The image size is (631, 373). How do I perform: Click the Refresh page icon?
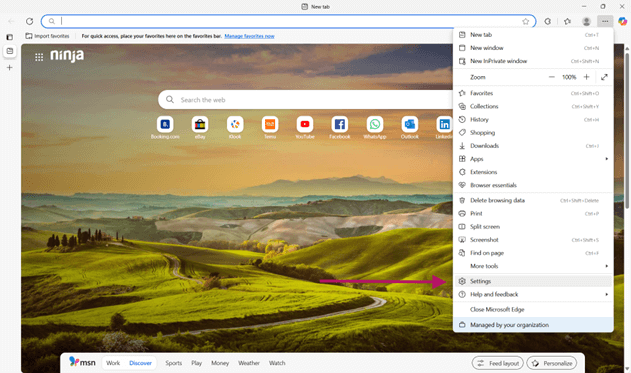tap(29, 21)
